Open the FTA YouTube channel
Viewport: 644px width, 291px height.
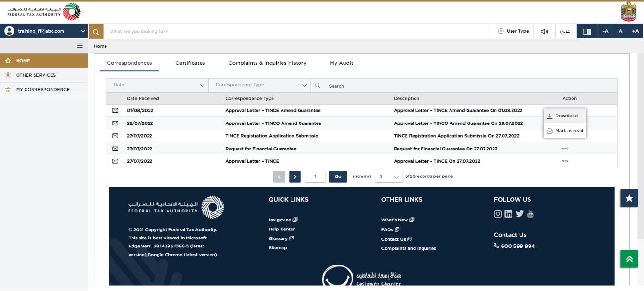[530, 213]
